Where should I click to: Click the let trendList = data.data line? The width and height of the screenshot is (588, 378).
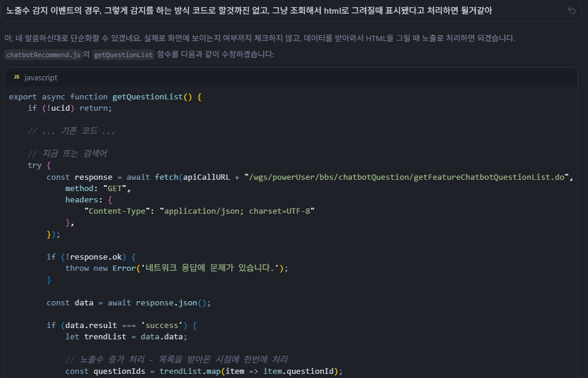(x=126, y=337)
